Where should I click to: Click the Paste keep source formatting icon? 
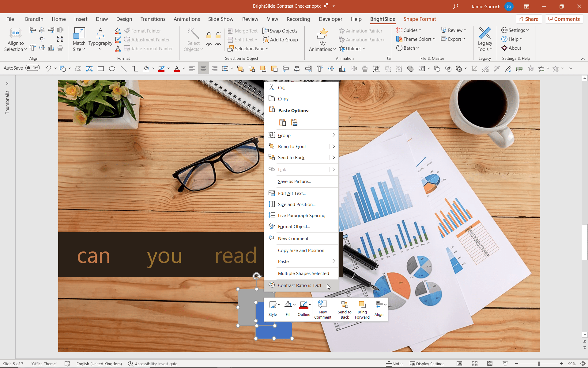(x=282, y=122)
